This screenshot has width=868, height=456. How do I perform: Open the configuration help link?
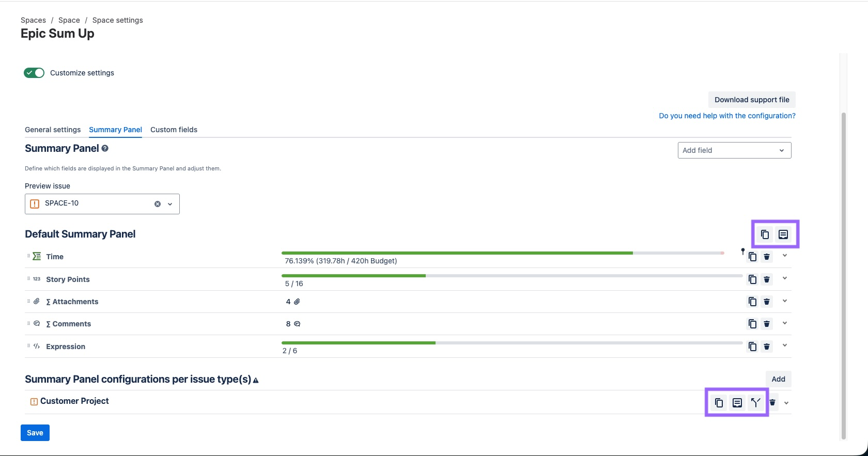(727, 116)
